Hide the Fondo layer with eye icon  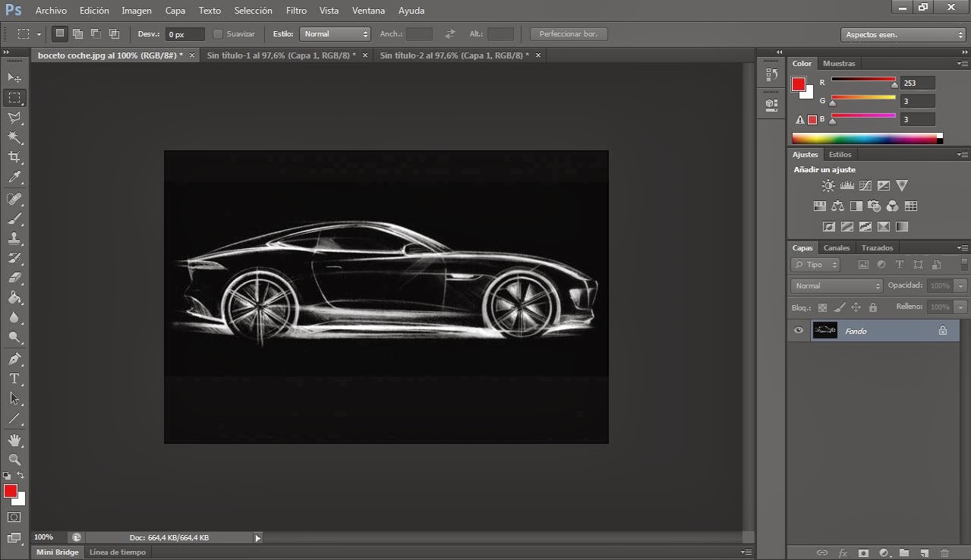click(798, 331)
